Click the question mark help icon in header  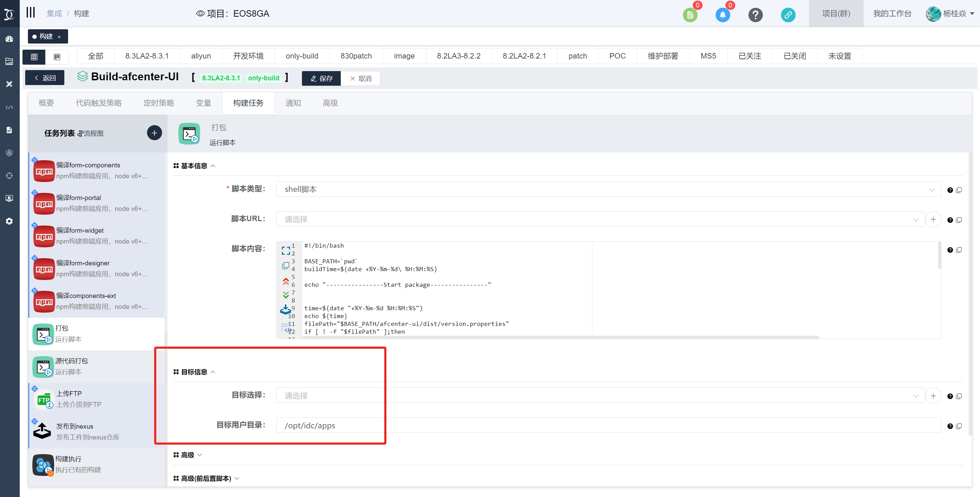coord(755,15)
